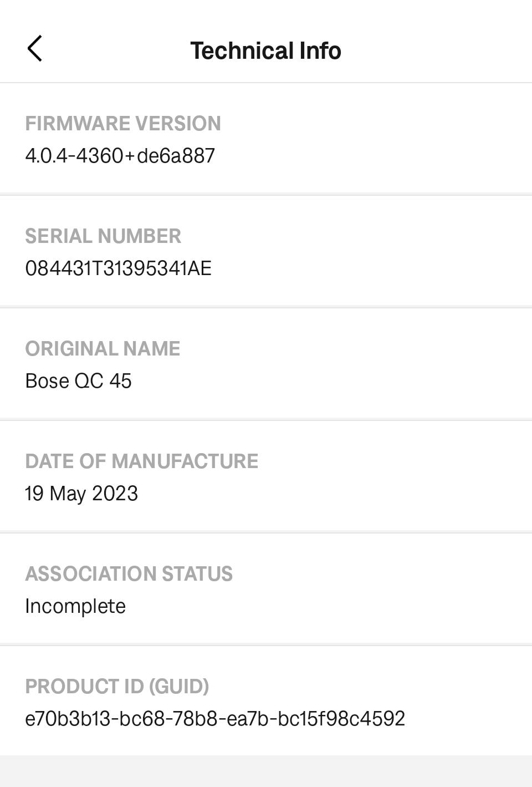The image size is (532, 787).
Task: Tap the Incomplete status value
Action: (75, 606)
